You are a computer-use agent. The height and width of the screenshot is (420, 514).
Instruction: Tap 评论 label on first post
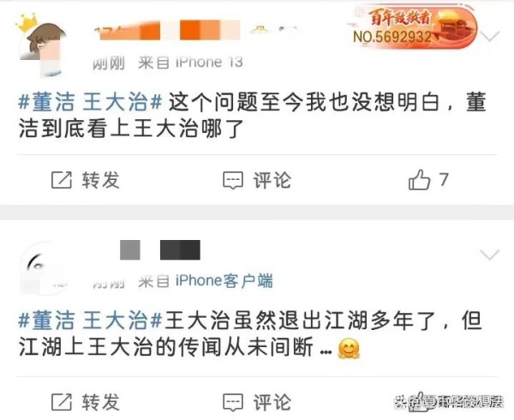point(272,180)
